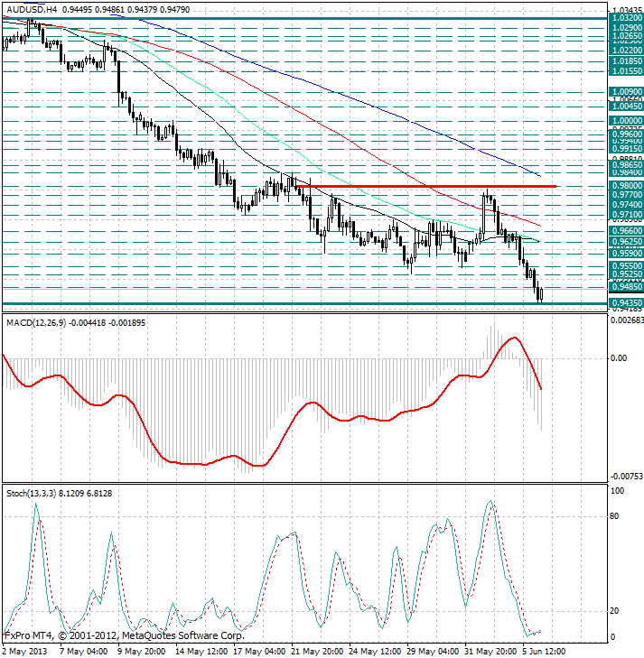
Task: Select the 1.02200 price level label
Action: pos(626,51)
